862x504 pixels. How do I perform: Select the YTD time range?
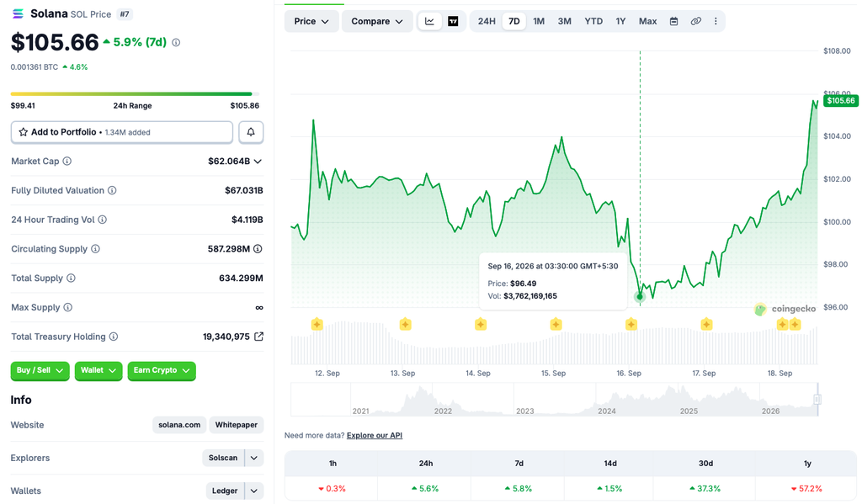593,21
